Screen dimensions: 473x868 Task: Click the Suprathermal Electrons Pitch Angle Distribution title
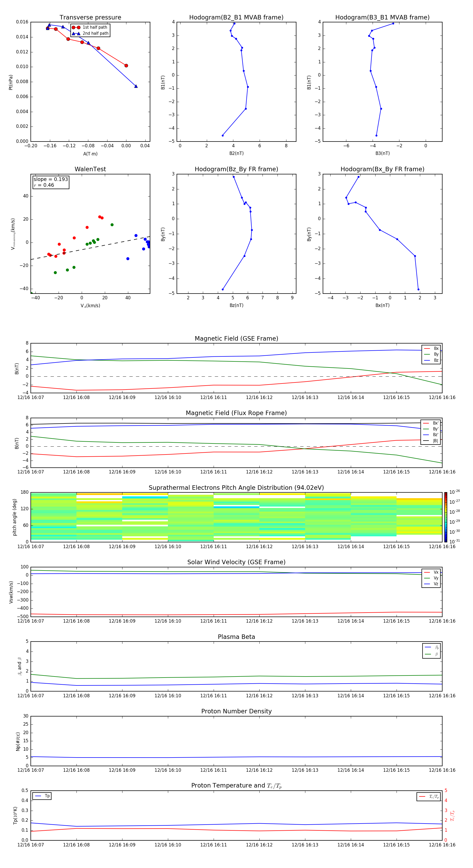[236, 488]
